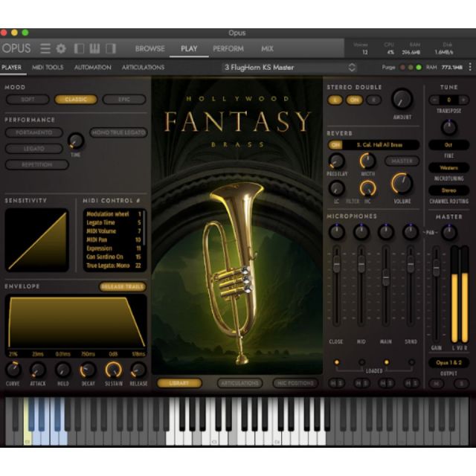Click the Master pan knob

click(449, 232)
